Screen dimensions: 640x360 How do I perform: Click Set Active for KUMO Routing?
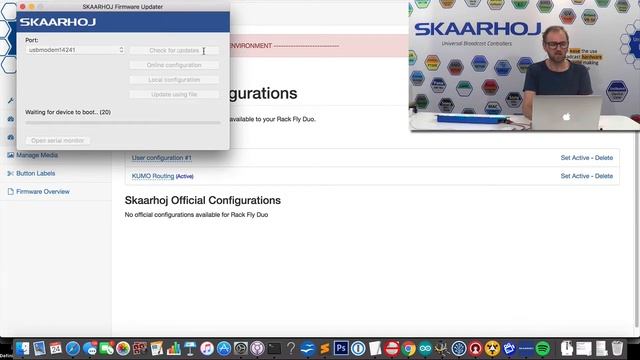tap(575, 176)
